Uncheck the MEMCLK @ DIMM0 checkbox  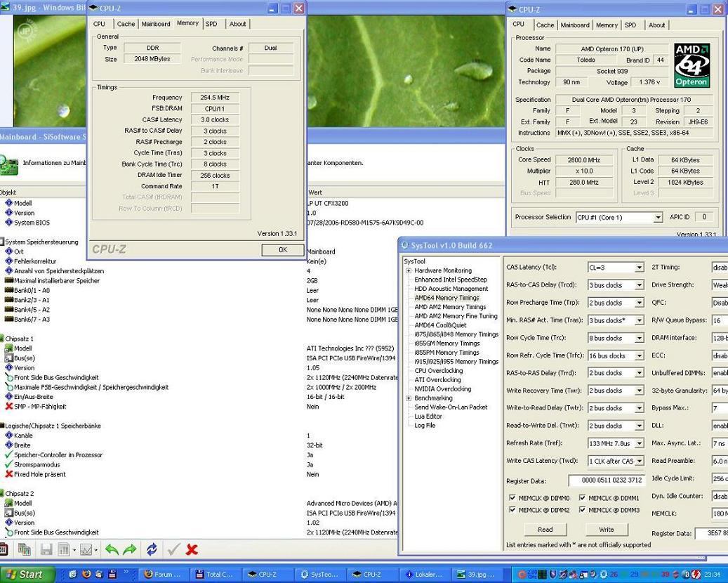(x=512, y=498)
